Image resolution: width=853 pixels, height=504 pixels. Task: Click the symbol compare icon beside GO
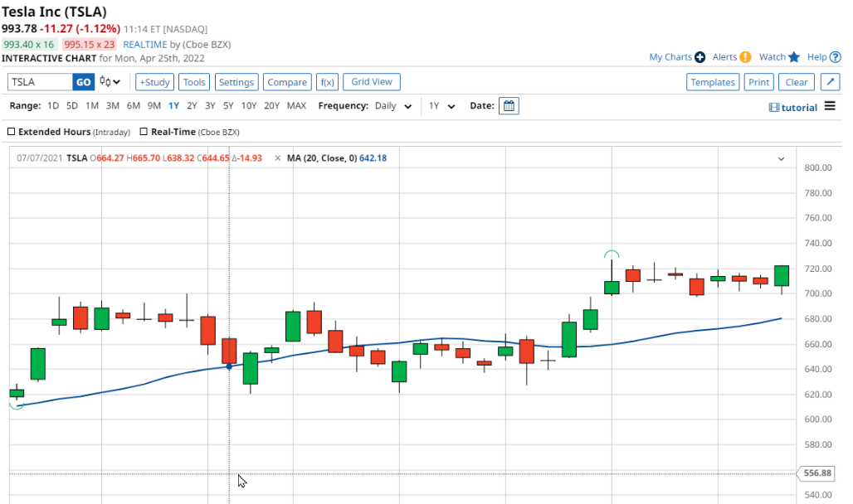tap(105, 82)
